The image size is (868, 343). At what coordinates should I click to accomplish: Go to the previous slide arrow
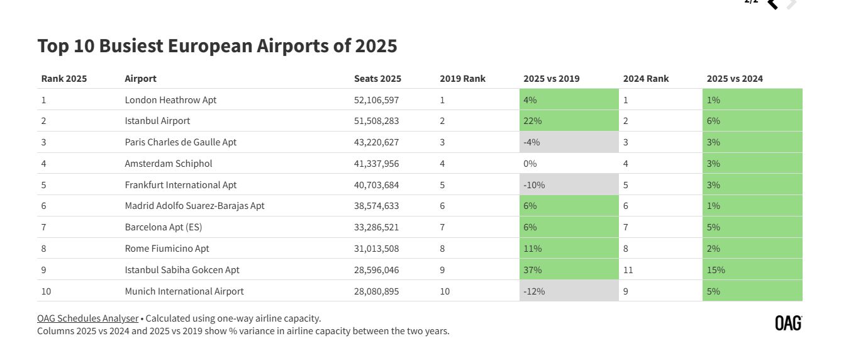coord(772,4)
